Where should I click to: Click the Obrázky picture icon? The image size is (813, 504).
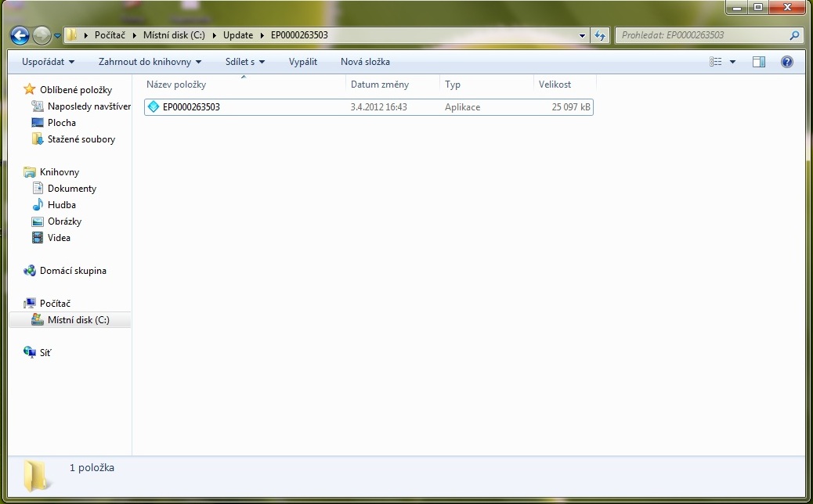point(38,221)
